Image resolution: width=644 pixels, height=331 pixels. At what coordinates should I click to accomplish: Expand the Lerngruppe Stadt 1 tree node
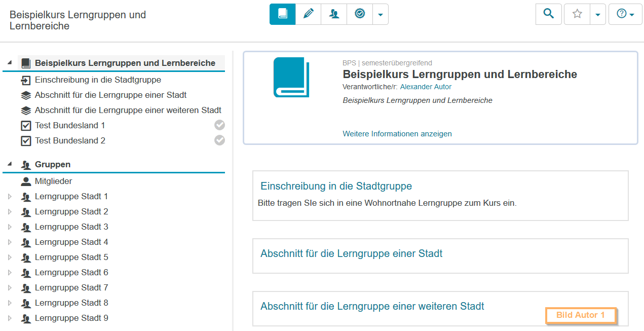10,197
